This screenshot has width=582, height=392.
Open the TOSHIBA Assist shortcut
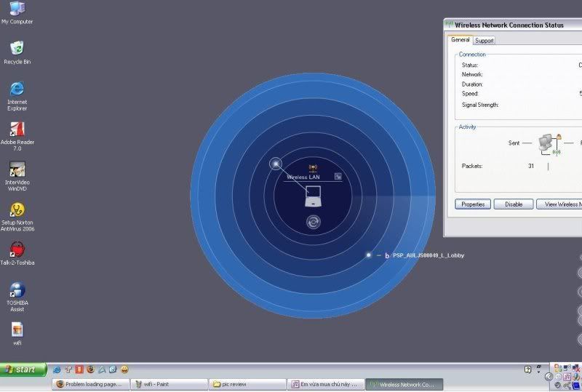pyautogui.click(x=17, y=290)
